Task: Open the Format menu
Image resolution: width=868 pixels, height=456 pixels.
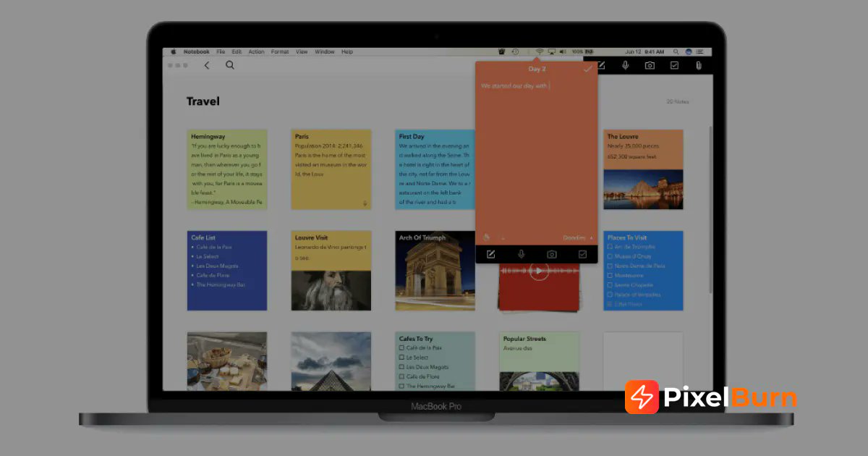Action: (x=279, y=51)
